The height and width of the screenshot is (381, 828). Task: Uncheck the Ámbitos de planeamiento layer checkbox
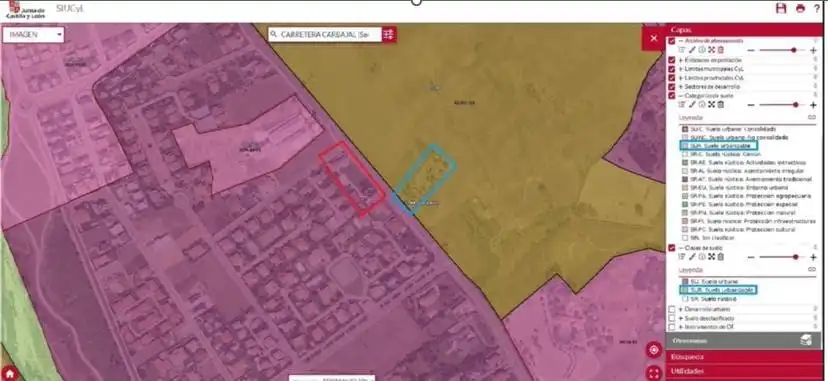point(672,41)
